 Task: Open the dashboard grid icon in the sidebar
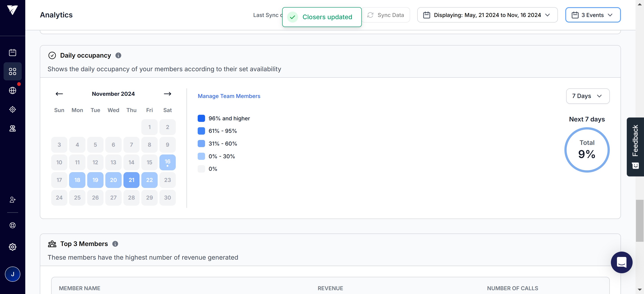(x=13, y=71)
